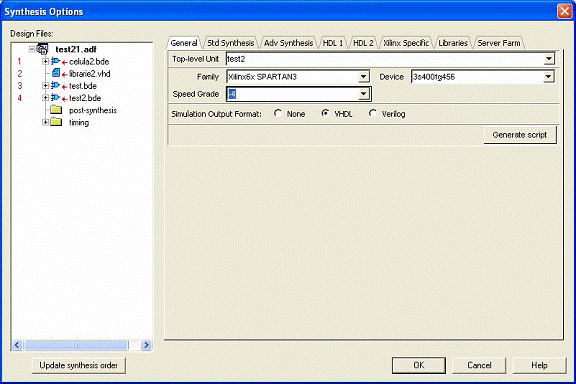
Task: Open the HDL 2 tab
Action: pyautogui.click(x=363, y=43)
